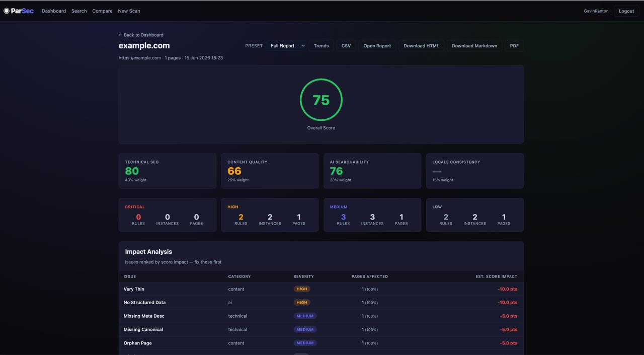Select the Missing Meta Desc issue
The width and height of the screenshot is (644, 355).
tap(321, 316)
